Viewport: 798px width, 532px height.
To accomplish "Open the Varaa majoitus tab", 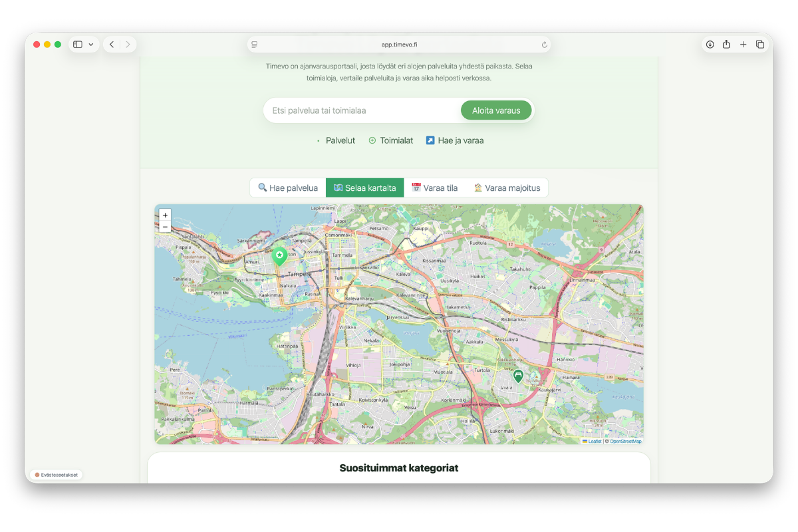I will tap(507, 188).
